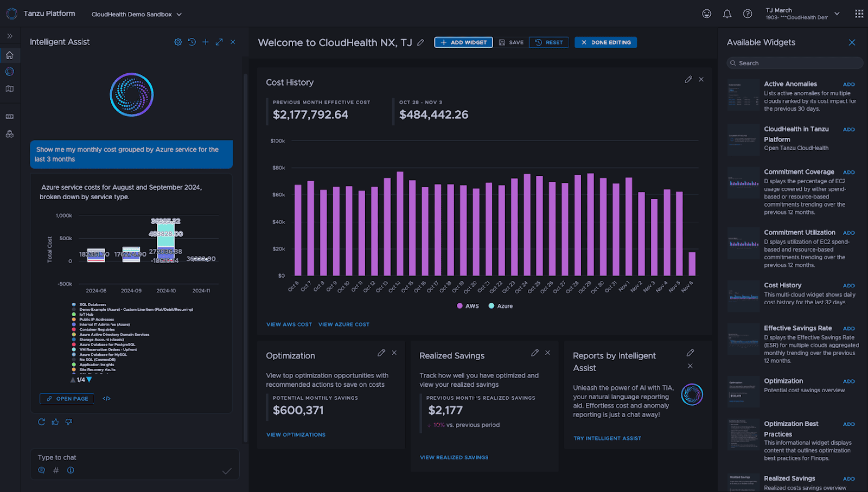Click the ADD WIDGET button

point(463,42)
